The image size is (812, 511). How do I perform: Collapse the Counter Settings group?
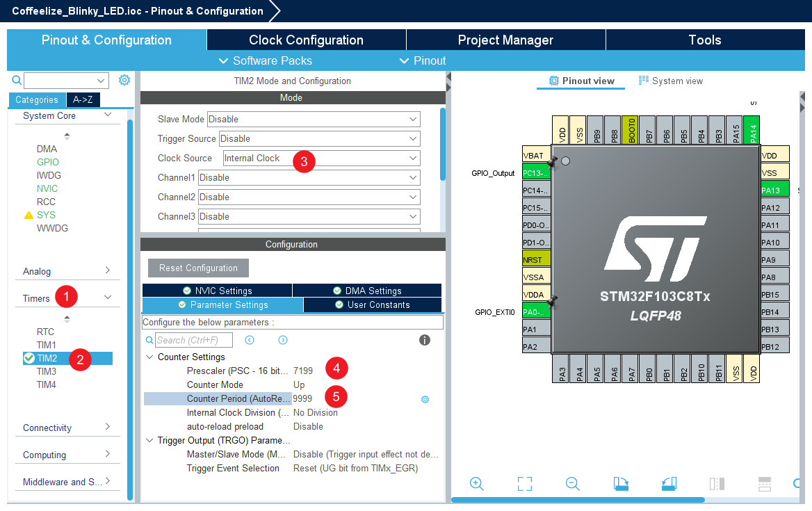(x=150, y=357)
